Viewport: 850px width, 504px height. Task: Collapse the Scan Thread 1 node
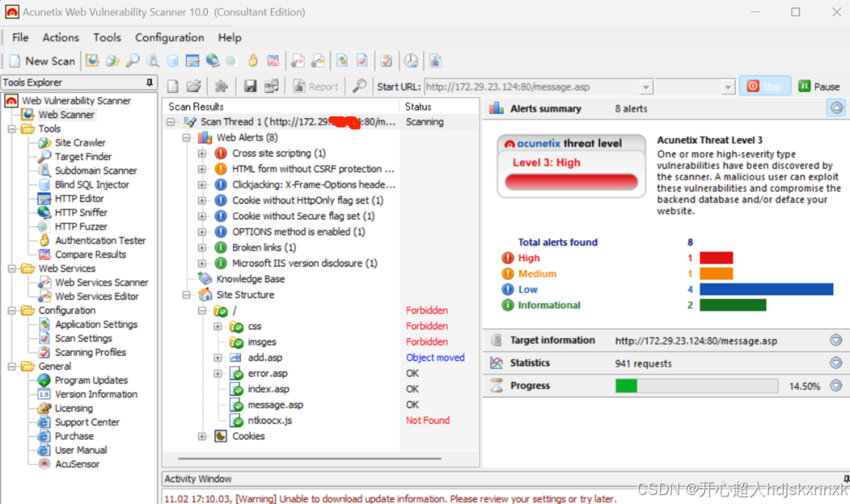[x=171, y=122]
